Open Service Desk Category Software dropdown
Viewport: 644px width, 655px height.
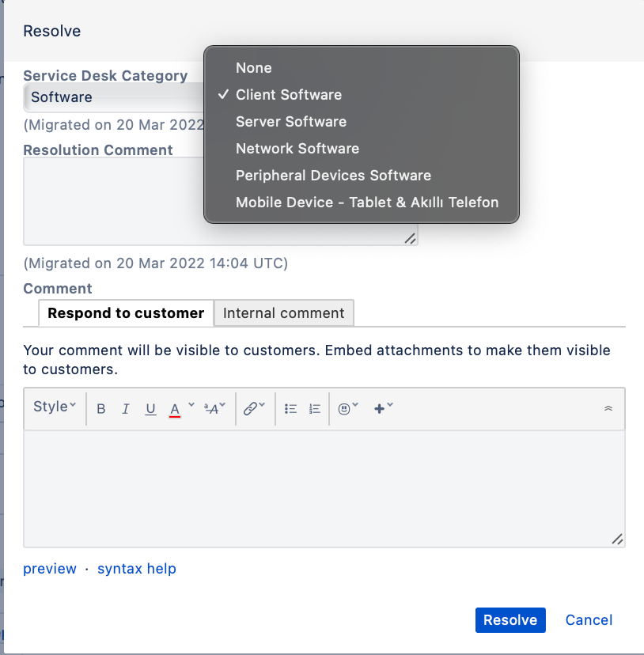114,97
